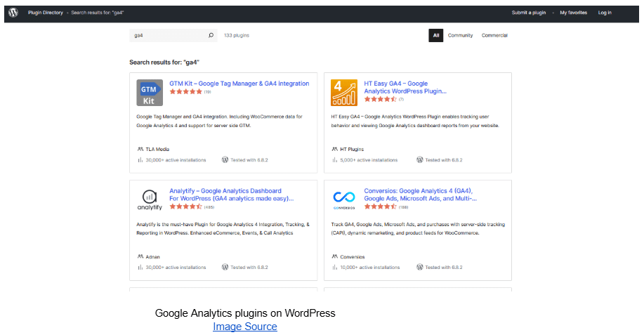Select the All filter tab
Viewport: 644px width, 335px height.
[435, 35]
